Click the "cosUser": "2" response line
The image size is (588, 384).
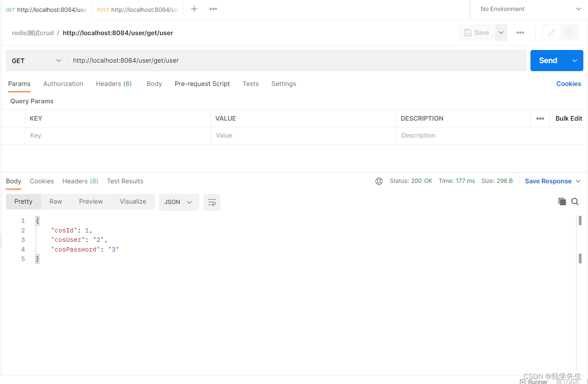point(79,240)
